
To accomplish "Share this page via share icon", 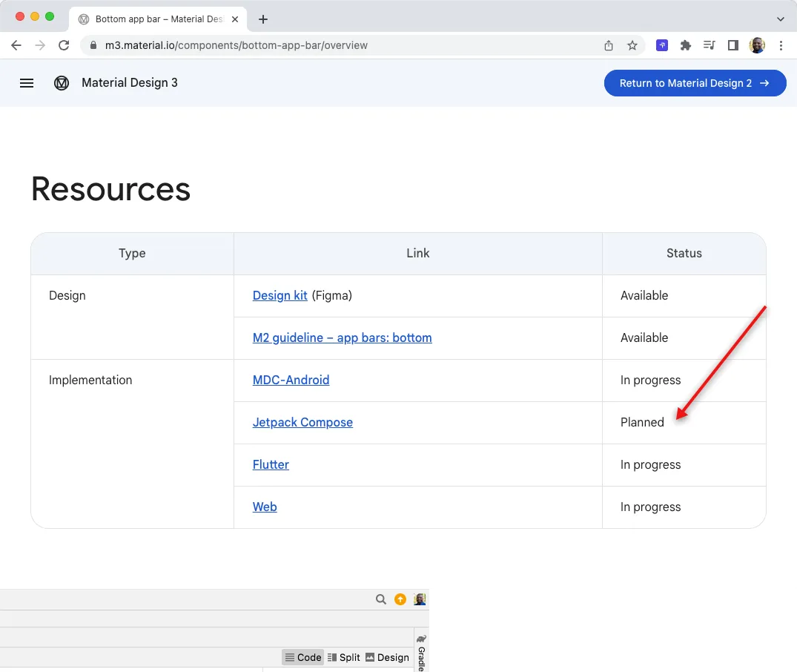I will coord(609,45).
